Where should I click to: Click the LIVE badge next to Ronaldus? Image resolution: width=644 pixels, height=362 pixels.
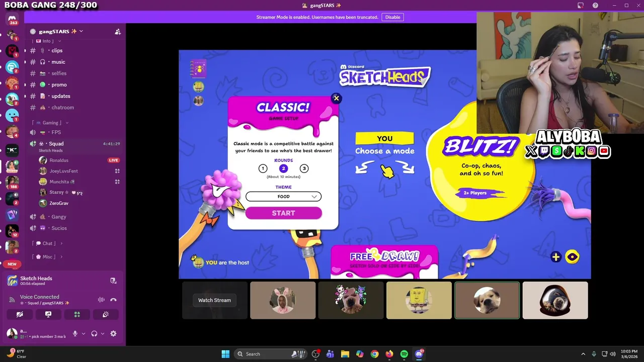pyautogui.click(x=114, y=160)
